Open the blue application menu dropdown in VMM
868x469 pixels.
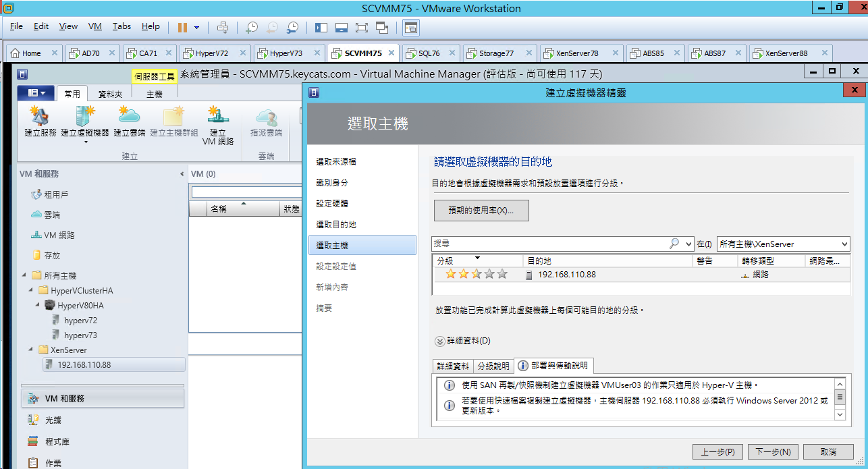[36, 94]
